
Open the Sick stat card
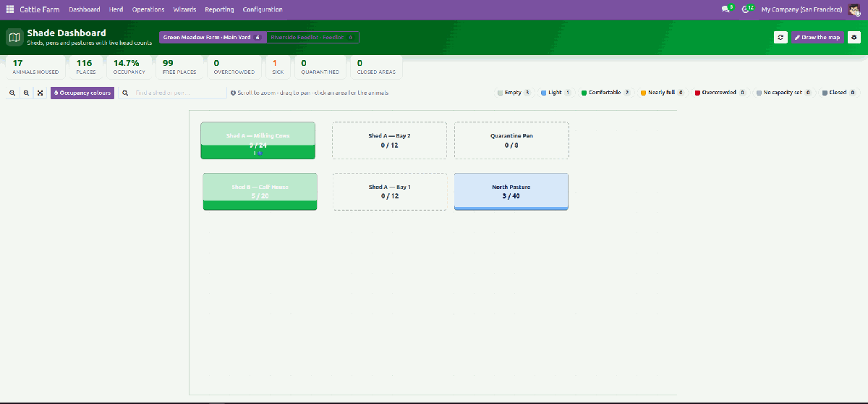click(278, 67)
